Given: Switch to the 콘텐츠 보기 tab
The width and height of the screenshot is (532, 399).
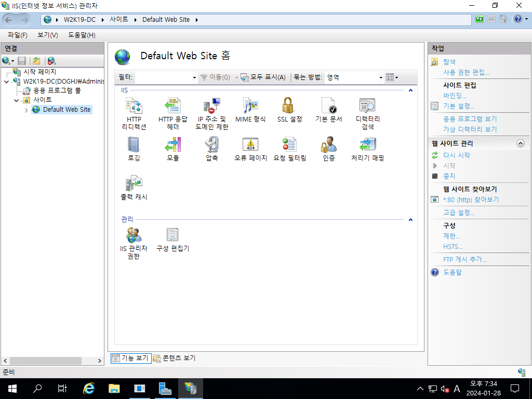Looking at the screenshot, I should coord(175,358).
